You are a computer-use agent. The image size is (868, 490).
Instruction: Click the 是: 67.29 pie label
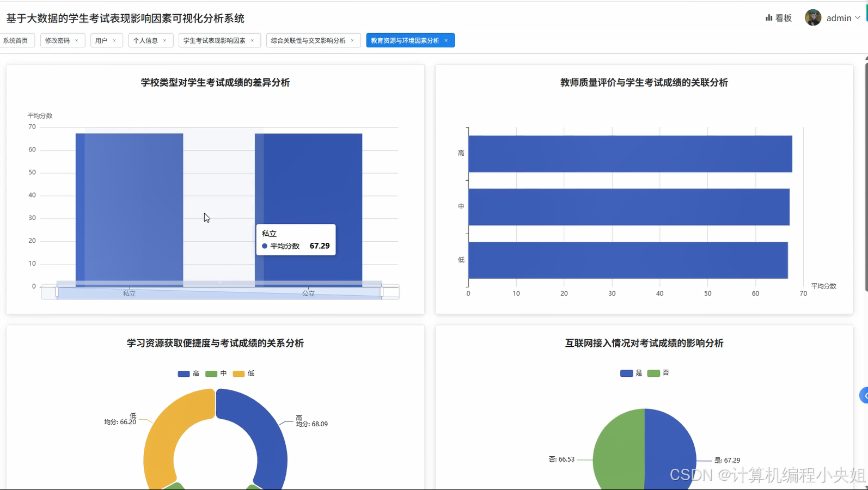727,461
